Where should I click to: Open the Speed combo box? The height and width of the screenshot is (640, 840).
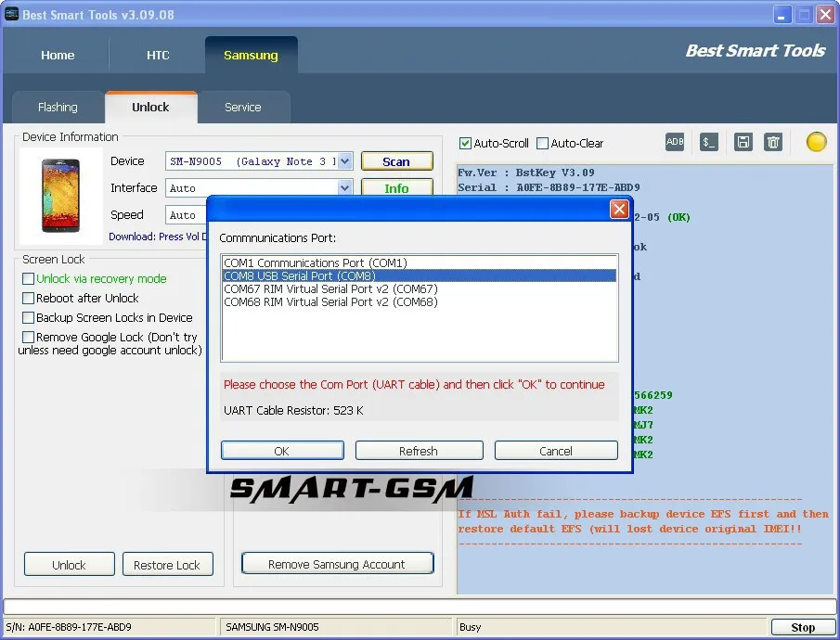187,215
